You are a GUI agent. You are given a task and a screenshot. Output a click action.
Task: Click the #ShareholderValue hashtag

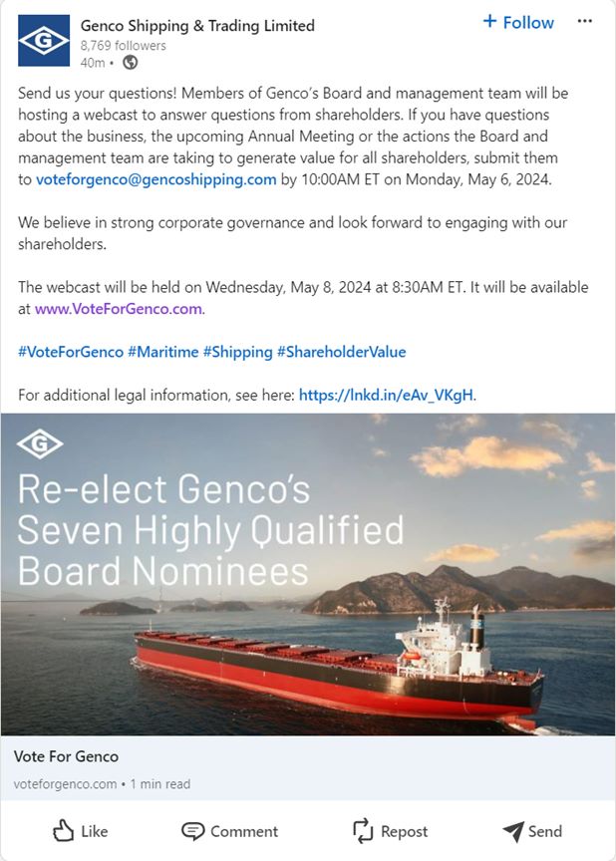(x=341, y=352)
